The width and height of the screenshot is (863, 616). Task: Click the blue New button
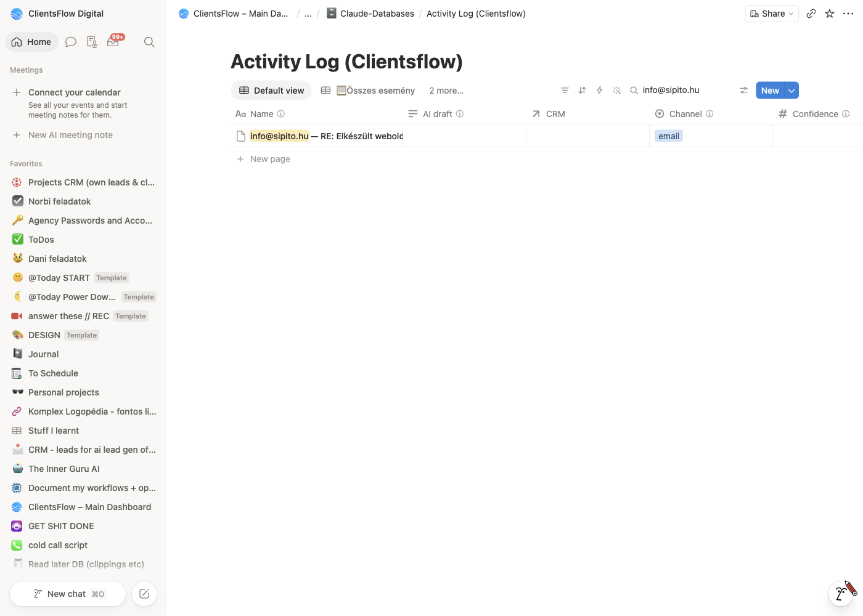point(770,91)
